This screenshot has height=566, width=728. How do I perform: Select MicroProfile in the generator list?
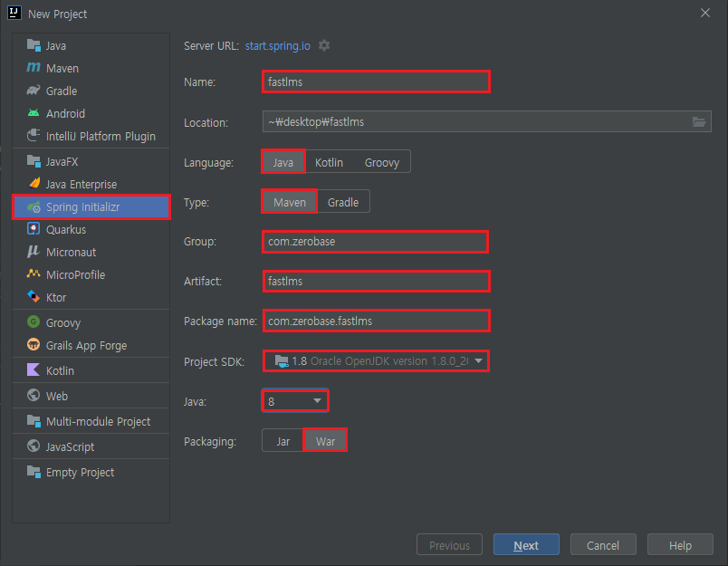[x=91, y=275]
